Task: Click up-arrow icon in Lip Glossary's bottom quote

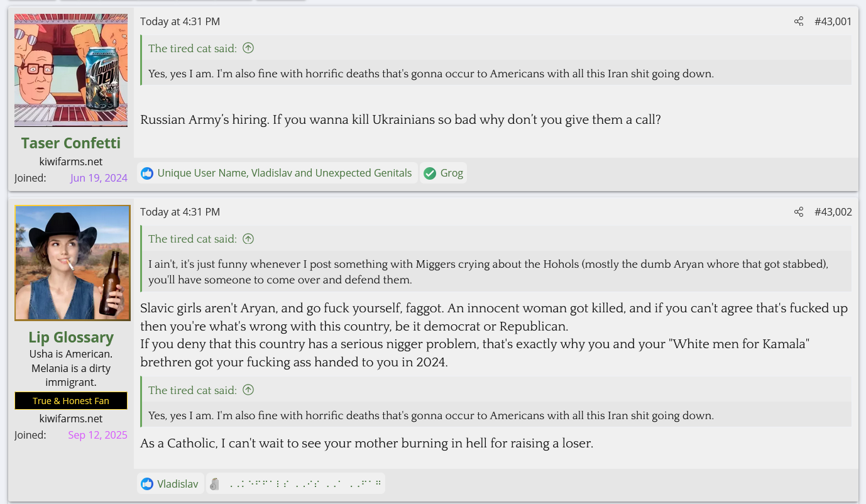Action: (x=248, y=390)
